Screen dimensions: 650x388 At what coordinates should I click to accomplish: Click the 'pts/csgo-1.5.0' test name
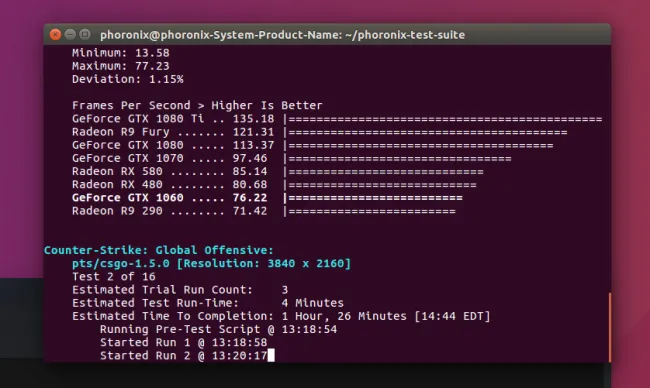121,264
